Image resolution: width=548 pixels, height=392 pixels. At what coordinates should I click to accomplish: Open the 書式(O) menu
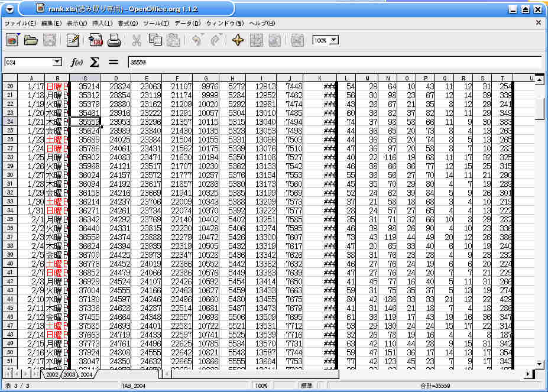pyautogui.click(x=128, y=24)
